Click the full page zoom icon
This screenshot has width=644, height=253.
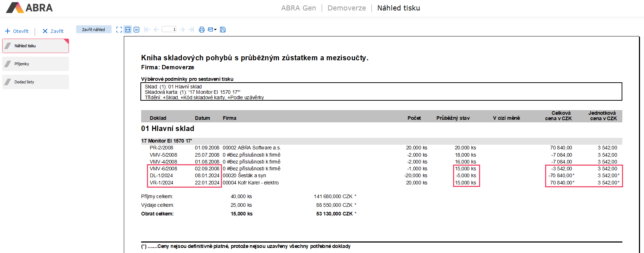coord(119,30)
